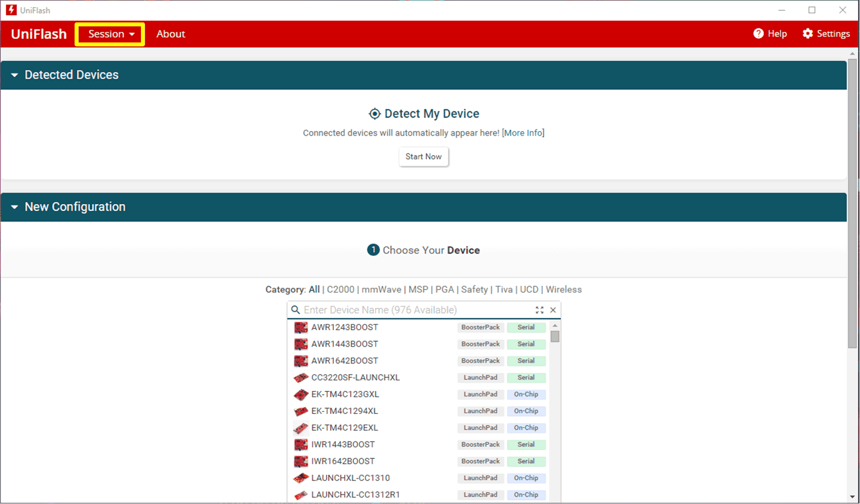This screenshot has height=504, width=860.
Task: Click the expand icon in search box
Action: [539, 310]
